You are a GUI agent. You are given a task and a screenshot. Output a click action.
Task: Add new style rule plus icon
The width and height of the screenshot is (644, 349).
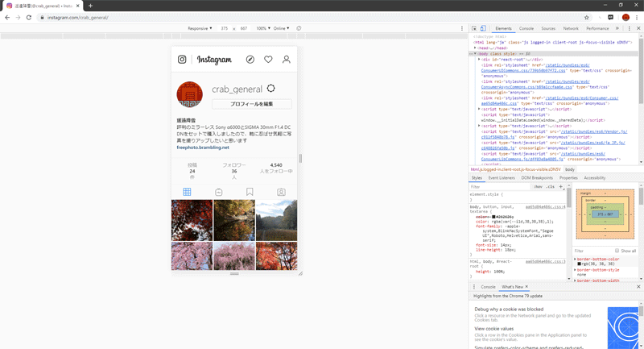(x=560, y=187)
